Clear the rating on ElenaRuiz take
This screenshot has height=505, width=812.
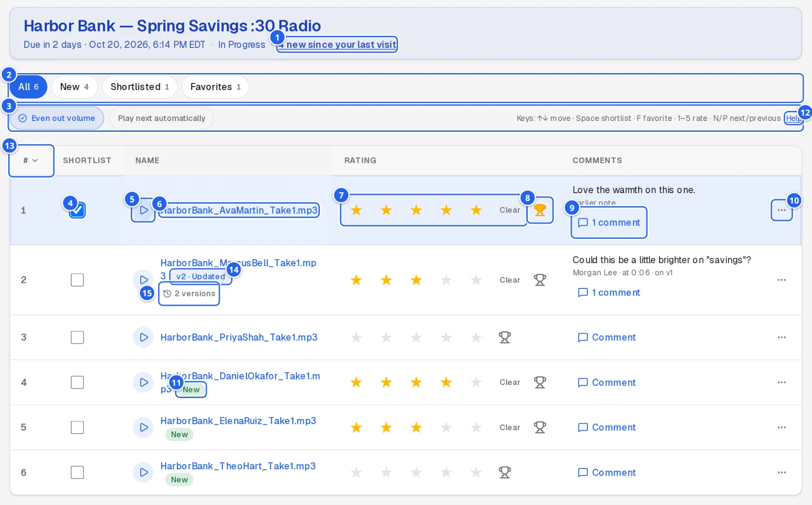(510, 427)
